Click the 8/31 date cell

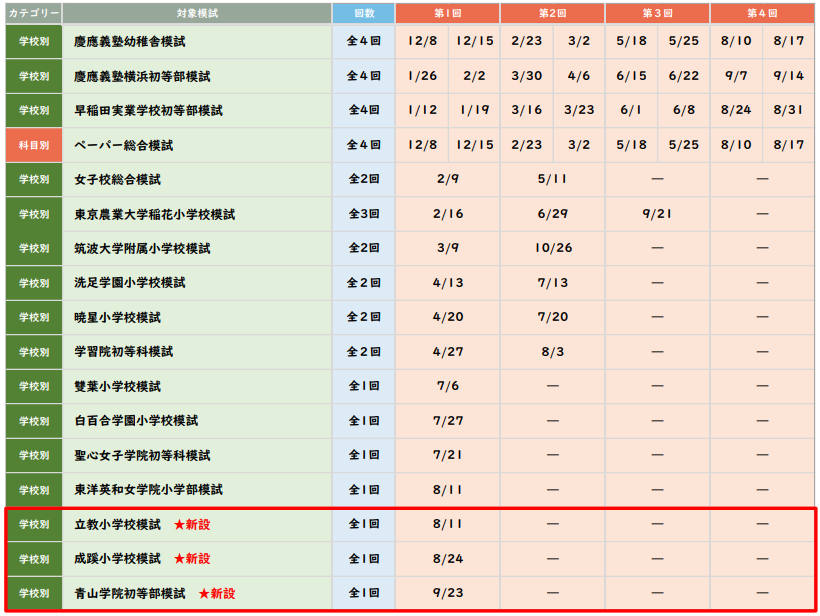(x=789, y=110)
